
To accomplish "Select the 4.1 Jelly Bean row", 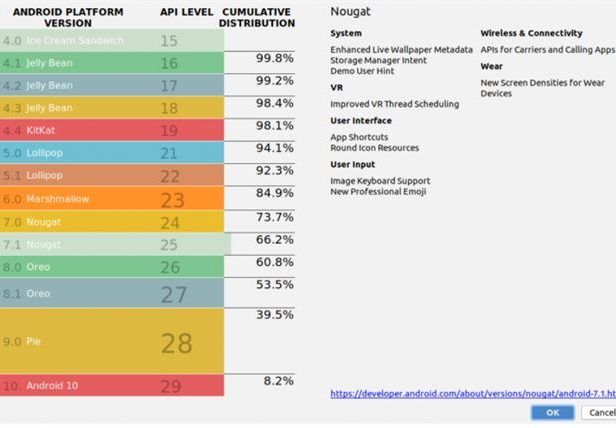I will click(x=112, y=62).
